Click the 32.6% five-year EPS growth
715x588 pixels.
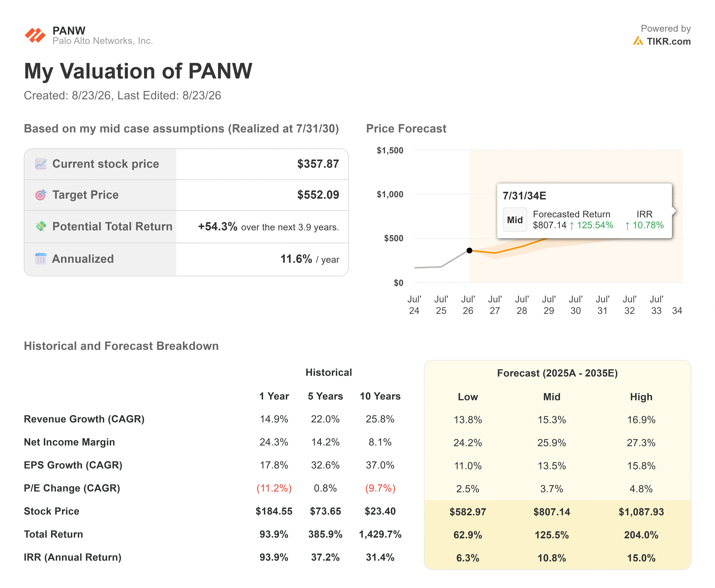point(325,465)
